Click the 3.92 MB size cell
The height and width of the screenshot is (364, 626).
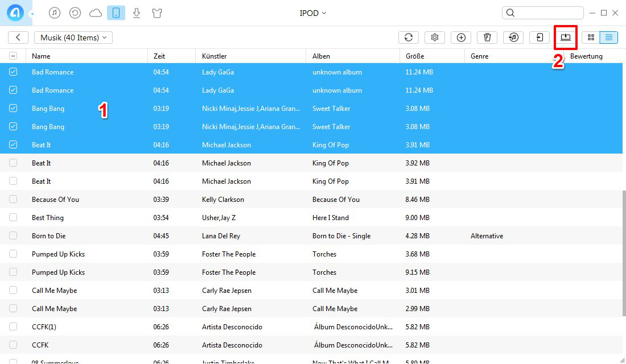418,163
